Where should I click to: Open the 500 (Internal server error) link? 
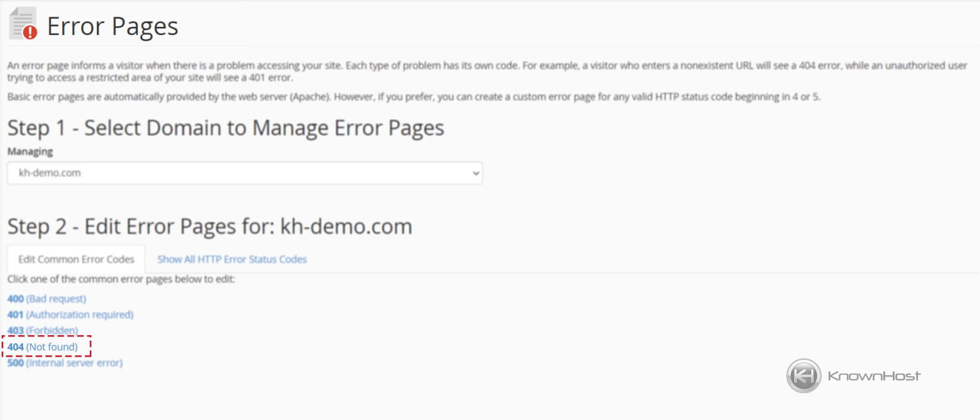click(x=64, y=363)
